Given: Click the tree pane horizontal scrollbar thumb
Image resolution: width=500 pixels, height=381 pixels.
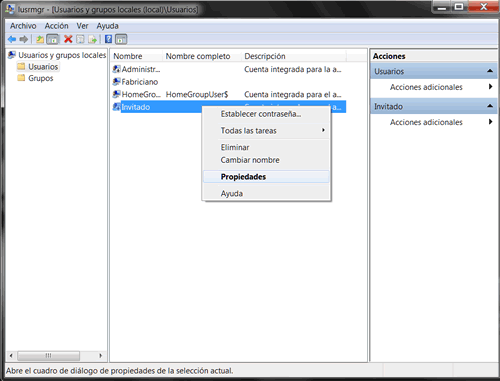Looking at the screenshot, I should click(49, 356).
